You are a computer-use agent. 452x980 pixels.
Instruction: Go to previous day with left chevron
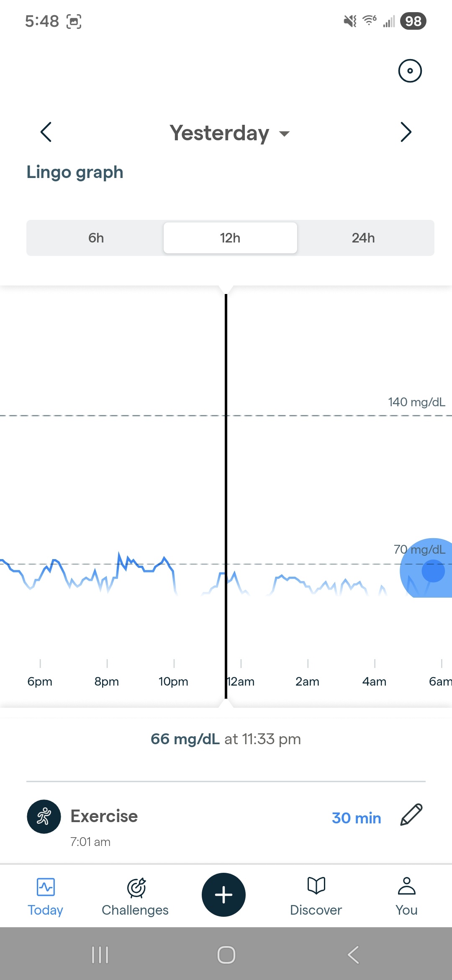coord(46,132)
